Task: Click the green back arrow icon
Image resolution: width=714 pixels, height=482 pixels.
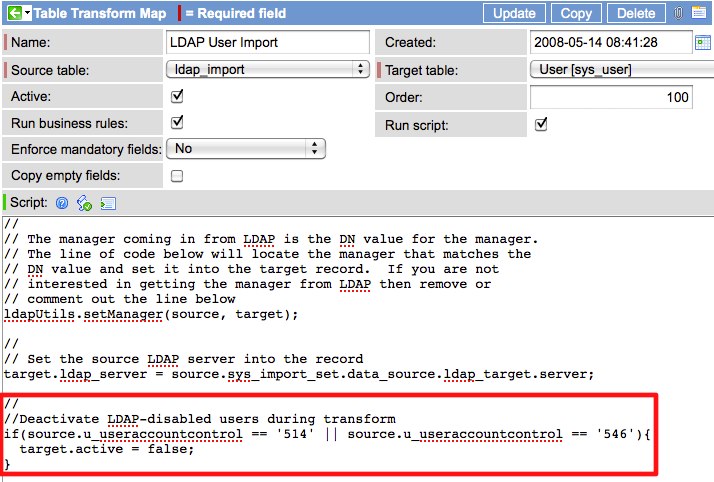Action: 14,14
